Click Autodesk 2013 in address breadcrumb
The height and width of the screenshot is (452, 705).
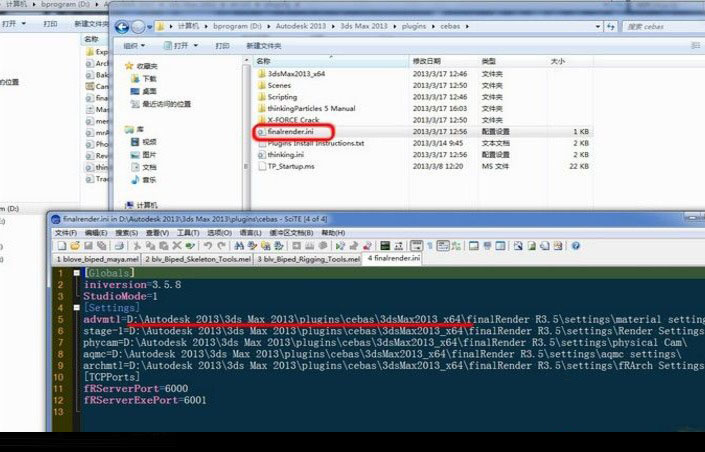(x=301, y=27)
